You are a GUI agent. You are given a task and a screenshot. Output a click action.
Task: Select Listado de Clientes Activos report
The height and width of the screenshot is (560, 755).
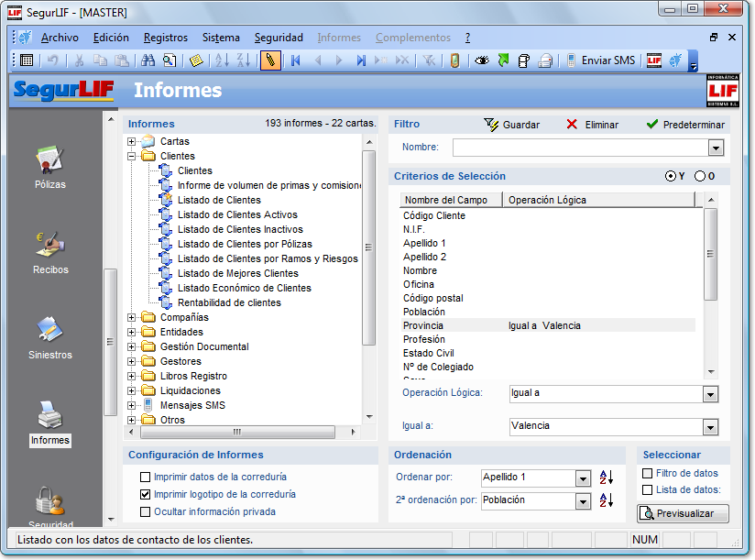coord(237,214)
